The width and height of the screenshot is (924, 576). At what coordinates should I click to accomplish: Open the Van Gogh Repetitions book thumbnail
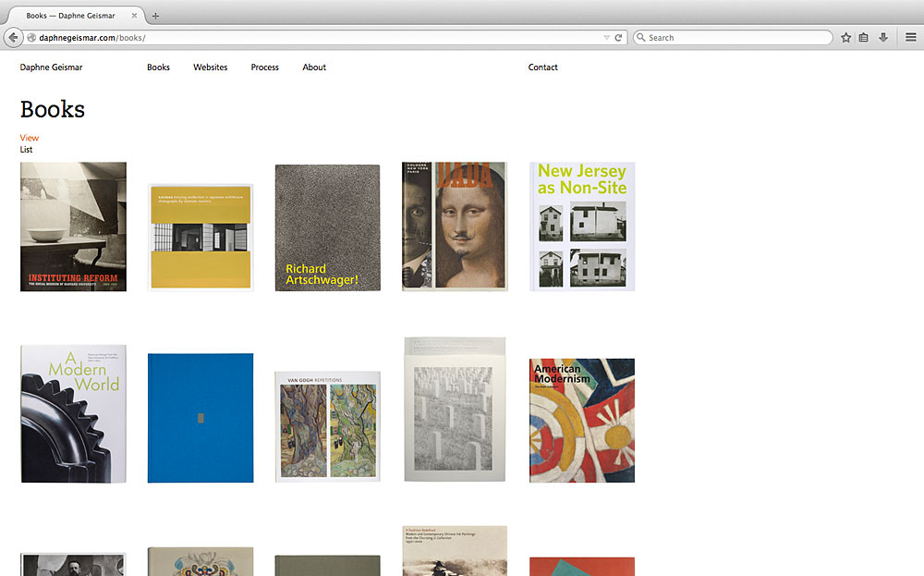(x=327, y=426)
